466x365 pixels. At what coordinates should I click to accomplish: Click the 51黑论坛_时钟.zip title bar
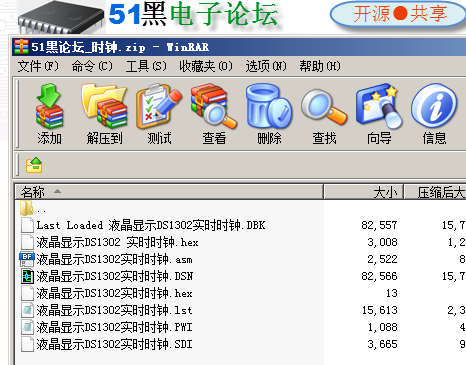[239, 47]
